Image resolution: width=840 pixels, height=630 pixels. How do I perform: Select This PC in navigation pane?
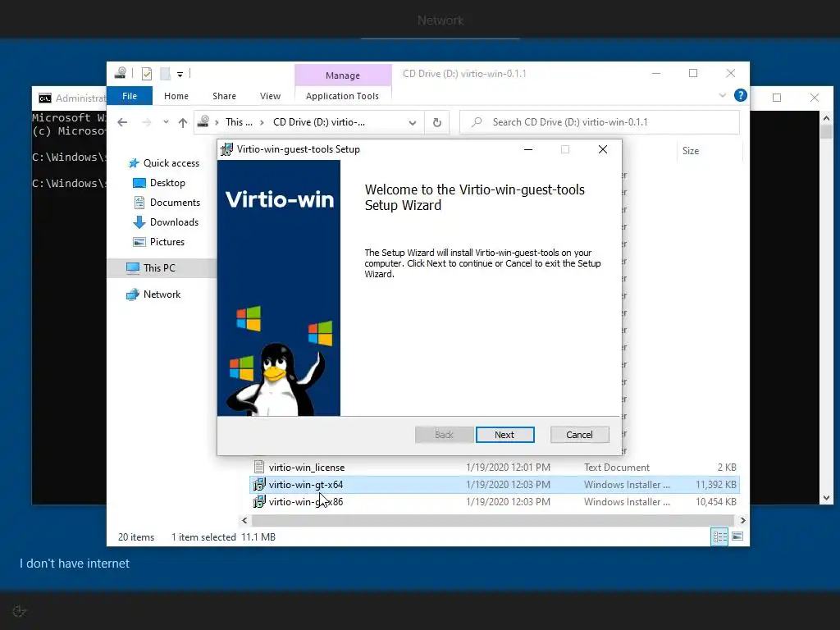(159, 268)
